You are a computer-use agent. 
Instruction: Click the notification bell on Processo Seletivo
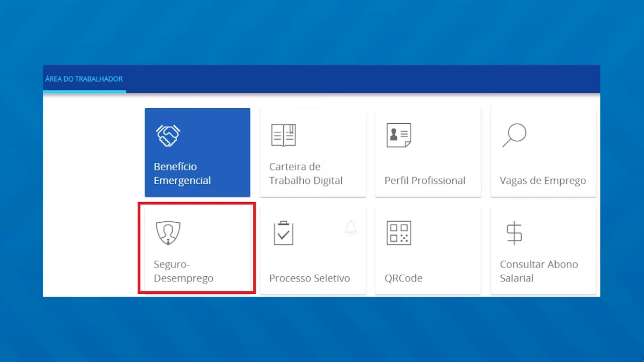pos(351,228)
